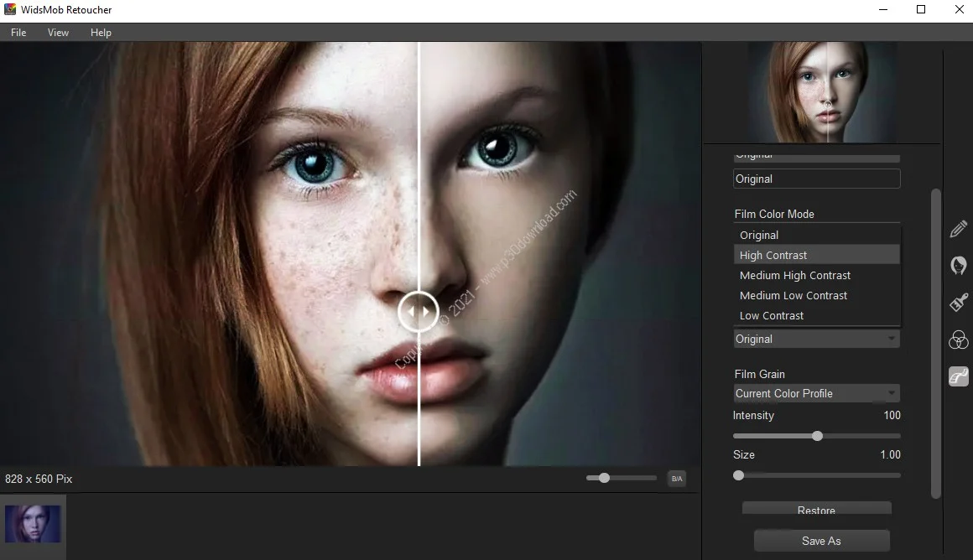Click the Restore button
Viewport: 973px width, 560px height.
click(815, 510)
